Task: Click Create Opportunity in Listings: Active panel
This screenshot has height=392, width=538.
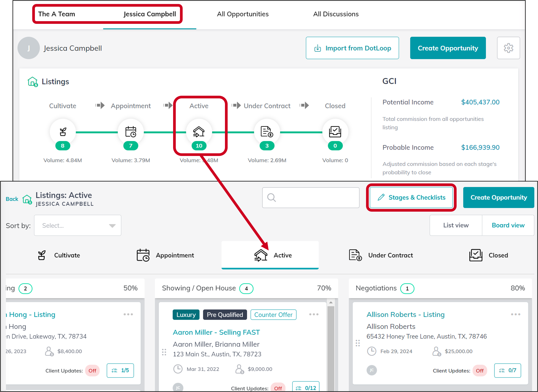Action: click(499, 197)
